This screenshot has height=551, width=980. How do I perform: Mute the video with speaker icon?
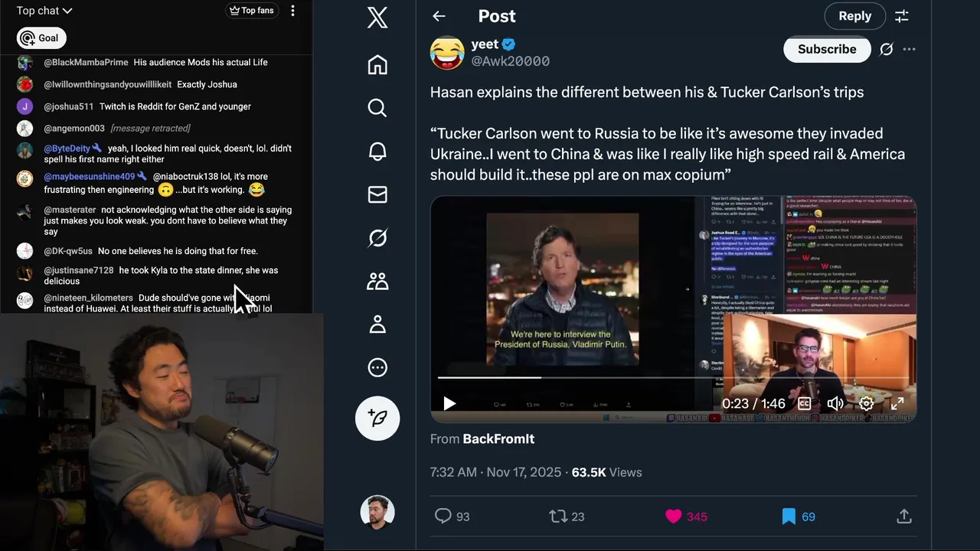(835, 403)
